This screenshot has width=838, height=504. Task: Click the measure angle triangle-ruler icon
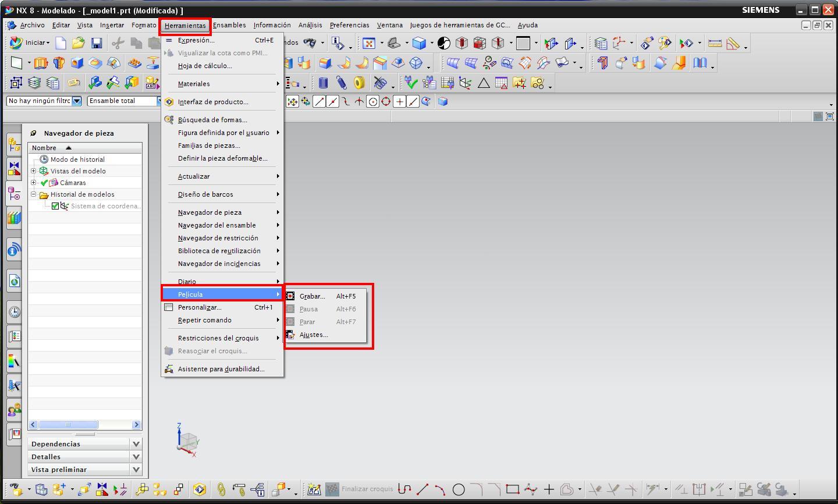coord(733,43)
